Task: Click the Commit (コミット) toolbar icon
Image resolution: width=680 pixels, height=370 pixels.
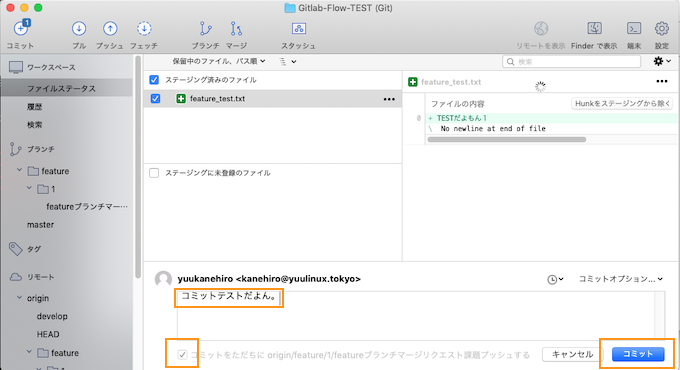Action: (20, 29)
